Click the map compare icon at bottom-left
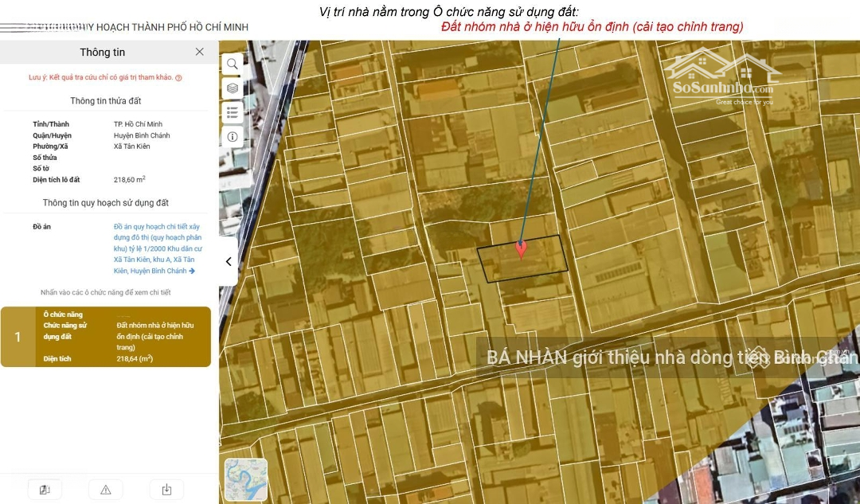 pyautogui.click(x=45, y=490)
